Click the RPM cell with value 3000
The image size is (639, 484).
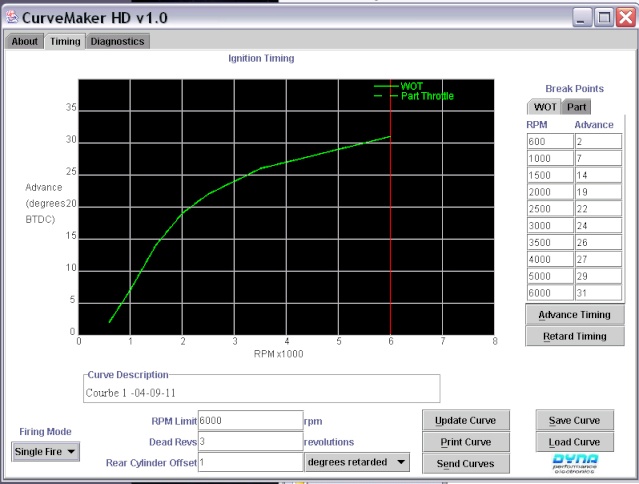click(x=550, y=226)
